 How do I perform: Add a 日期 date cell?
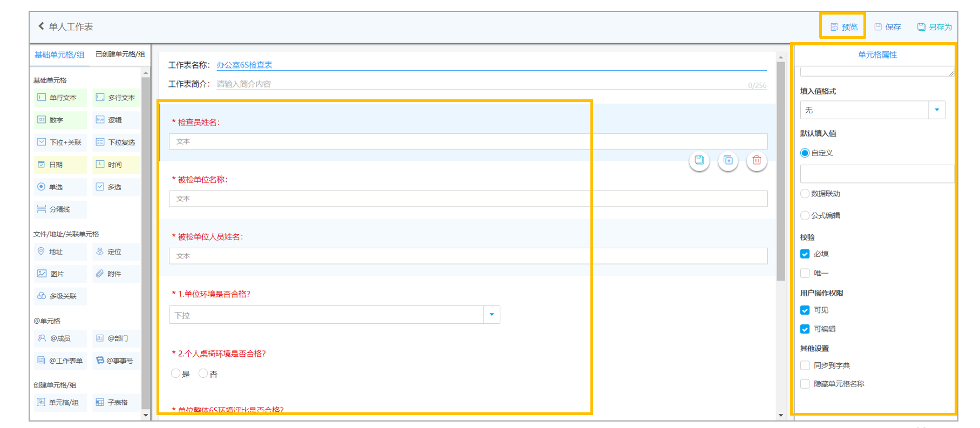(60, 165)
